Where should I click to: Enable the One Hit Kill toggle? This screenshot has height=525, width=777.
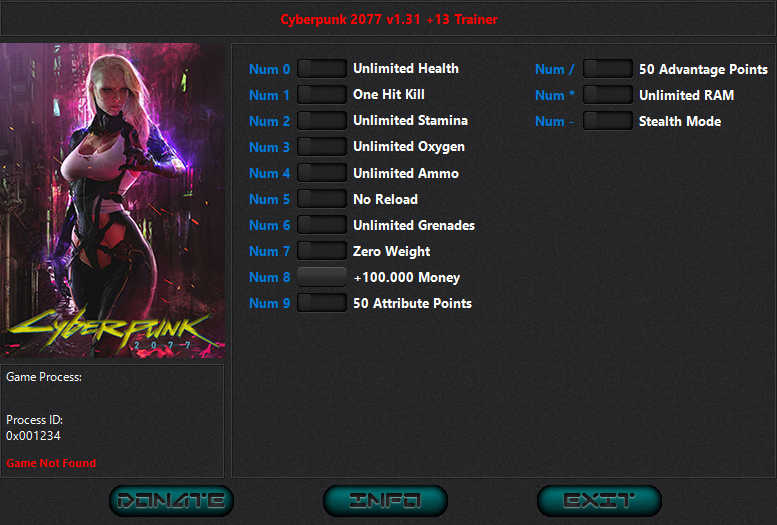click(x=322, y=94)
